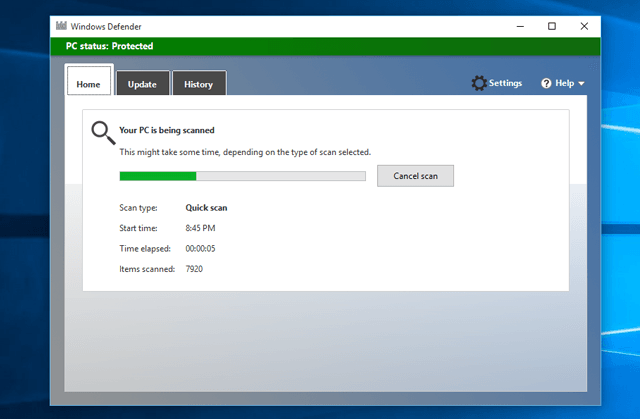
Task: Click the Help question mark icon
Action: [546, 83]
